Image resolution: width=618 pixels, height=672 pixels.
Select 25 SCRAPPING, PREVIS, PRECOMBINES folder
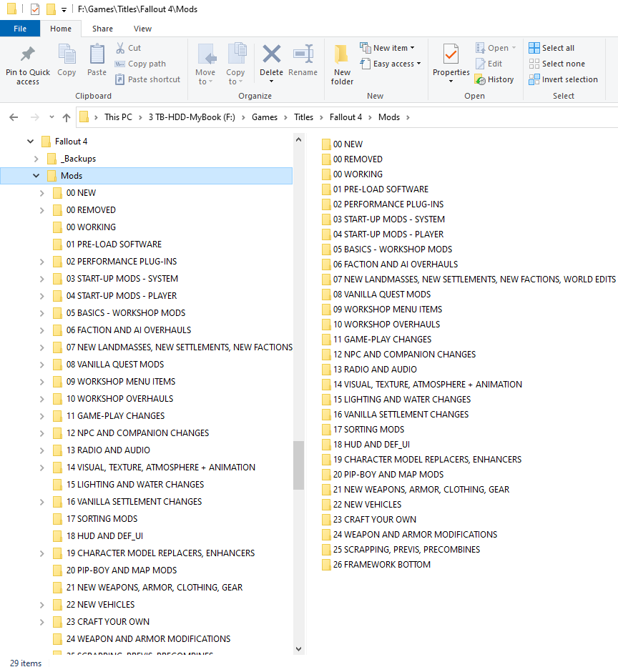[401, 550]
